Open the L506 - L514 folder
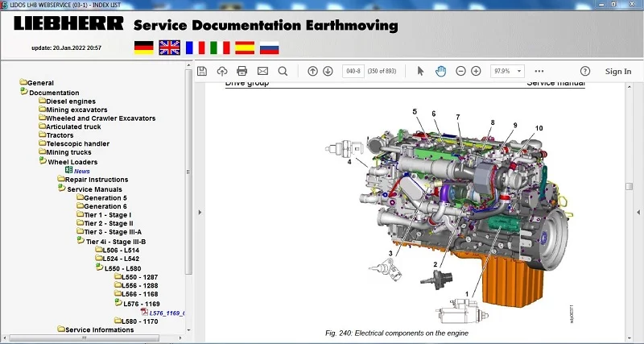 pos(118,250)
